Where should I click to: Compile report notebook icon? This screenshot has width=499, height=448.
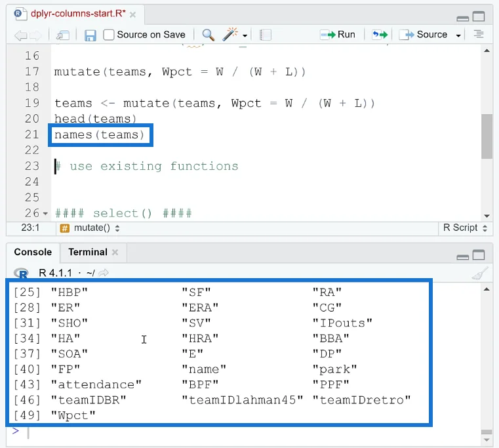(x=265, y=35)
